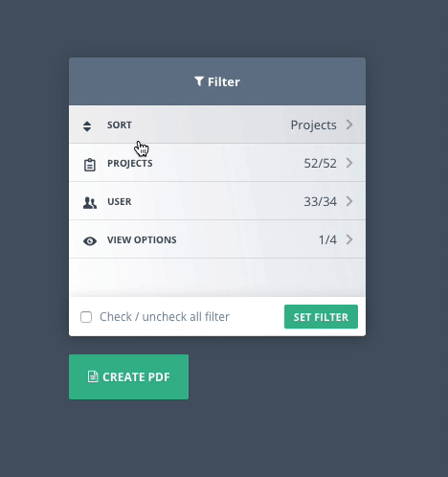Click the people icon next to User
Image resolution: width=448 pixels, height=477 pixels.
coord(90,203)
